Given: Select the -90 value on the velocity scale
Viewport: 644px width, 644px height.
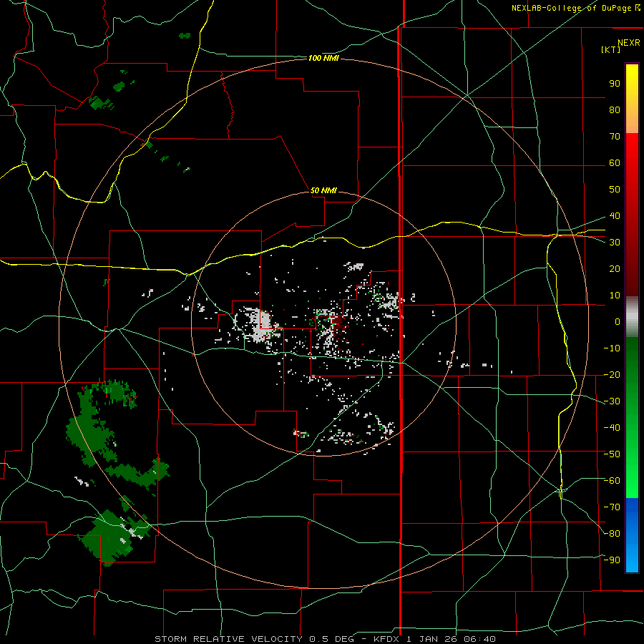Looking at the screenshot, I should (612, 560).
